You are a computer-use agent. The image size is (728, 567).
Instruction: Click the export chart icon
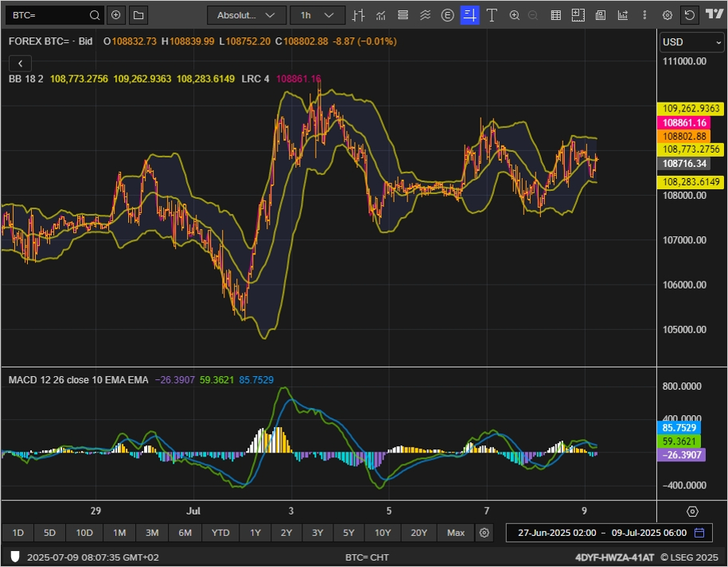click(x=623, y=15)
